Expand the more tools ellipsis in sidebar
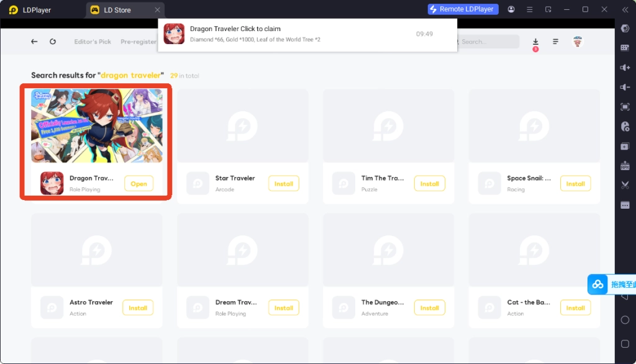The width and height of the screenshot is (636, 364). pos(625,205)
